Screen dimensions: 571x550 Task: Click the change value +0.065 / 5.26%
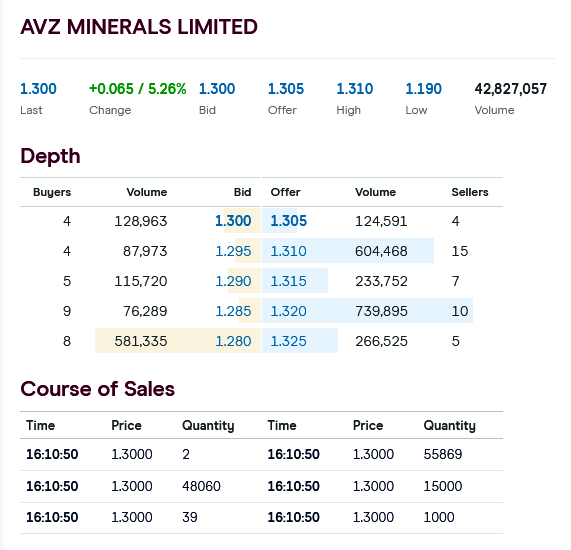(138, 89)
